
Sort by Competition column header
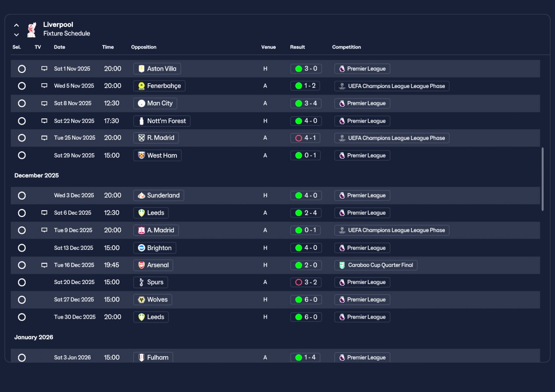[346, 47]
